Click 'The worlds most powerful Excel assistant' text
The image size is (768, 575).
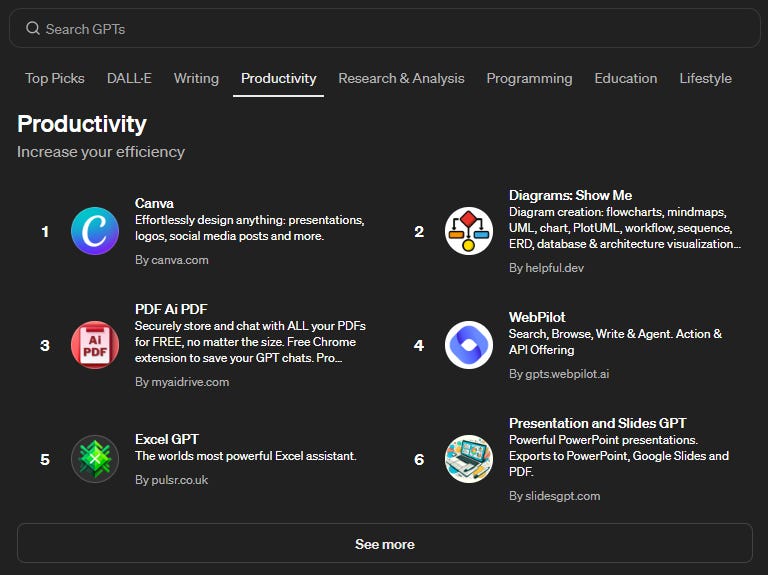tap(245, 456)
